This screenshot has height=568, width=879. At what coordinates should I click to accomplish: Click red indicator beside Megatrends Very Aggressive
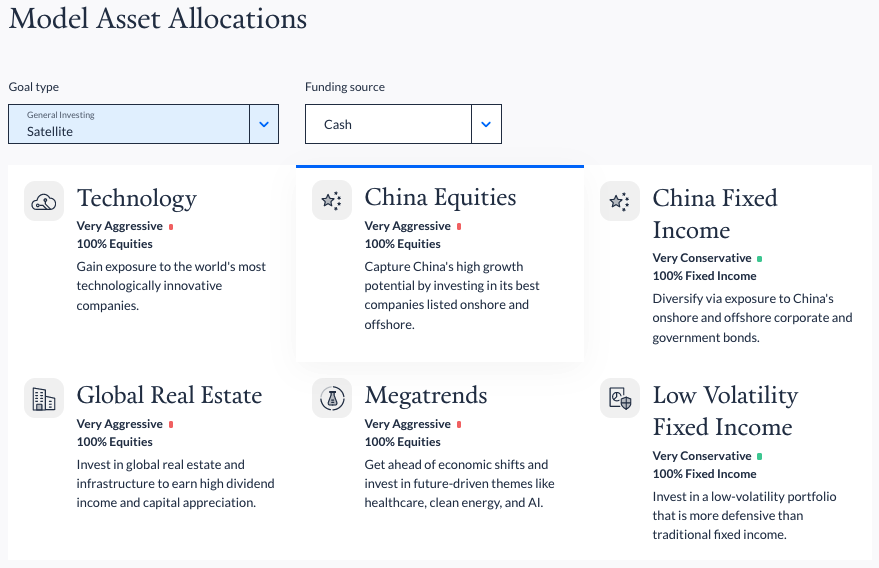[x=459, y=424]
